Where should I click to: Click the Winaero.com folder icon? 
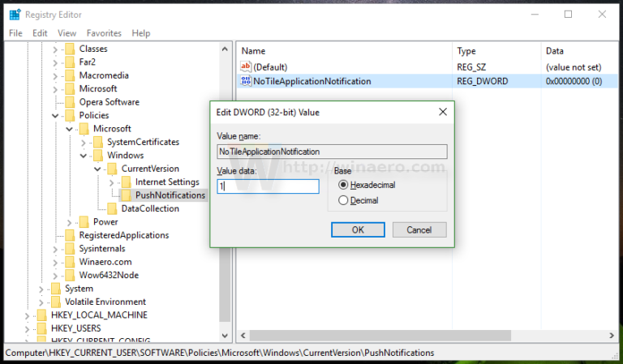tap(70, 262)
